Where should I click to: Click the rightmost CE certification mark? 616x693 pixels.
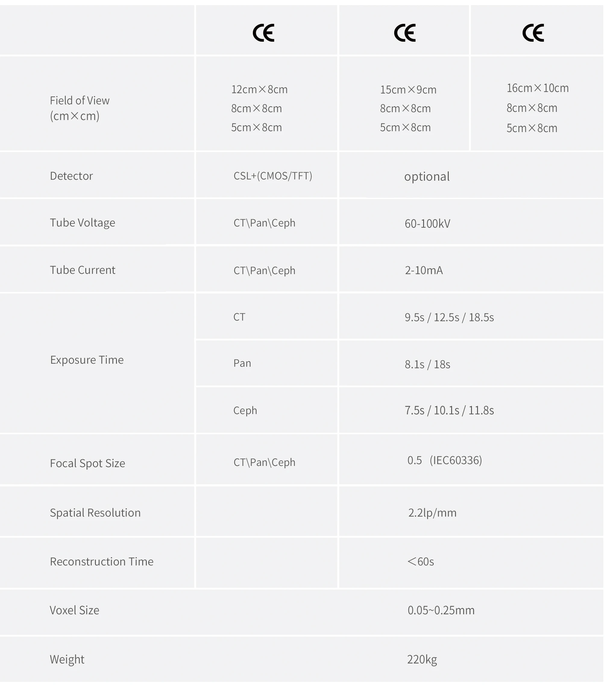pyautogui.click(x=533, y=33)
